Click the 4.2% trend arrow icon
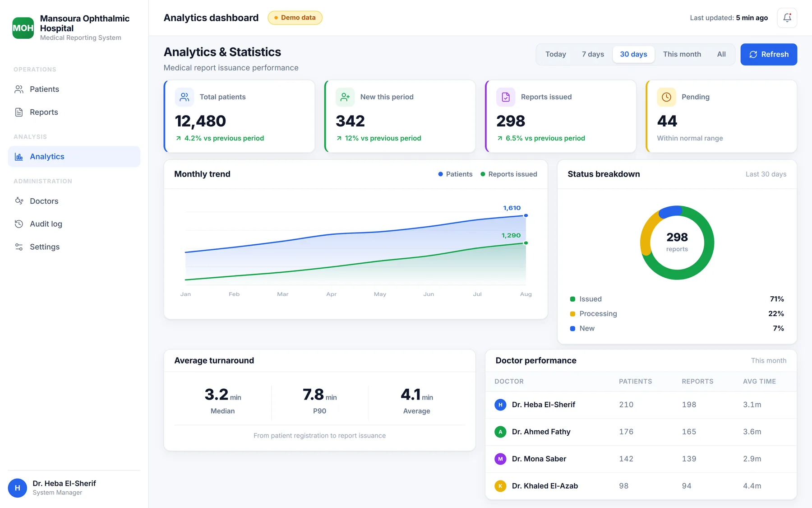Viewport: 812px width, 508px height. click(x=179, y=139)
